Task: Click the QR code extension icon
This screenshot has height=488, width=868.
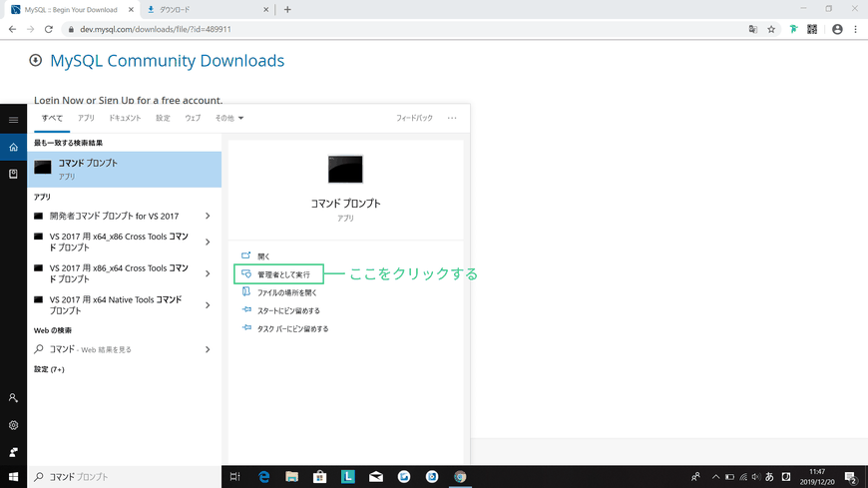Action: (812, 29)
